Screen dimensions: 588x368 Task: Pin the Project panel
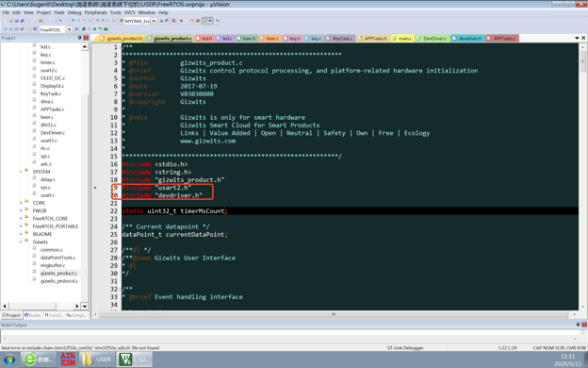click(x=79, y=38)
